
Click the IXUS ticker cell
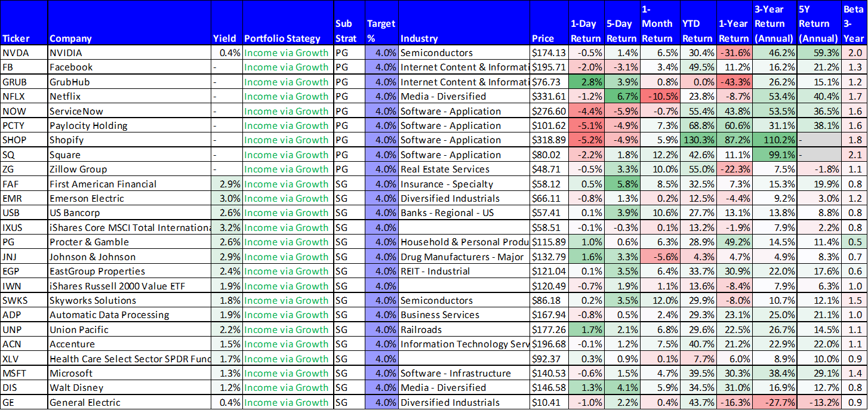[x=24, y=227]
